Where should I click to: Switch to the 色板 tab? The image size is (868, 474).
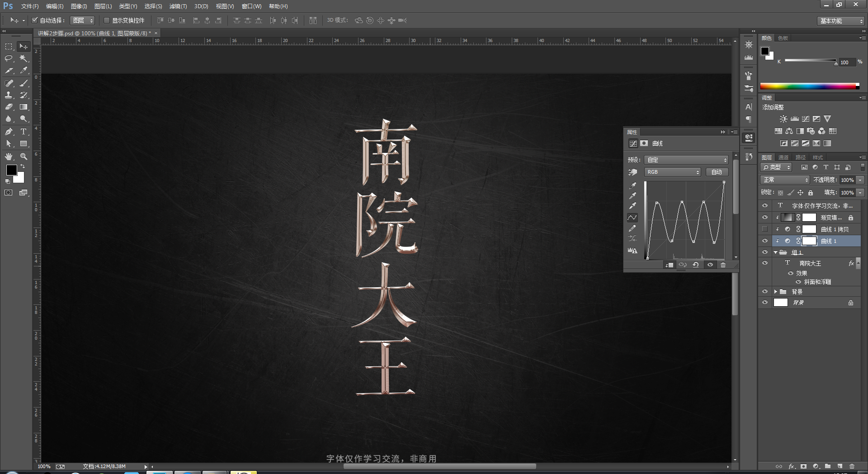click(783, 38)
